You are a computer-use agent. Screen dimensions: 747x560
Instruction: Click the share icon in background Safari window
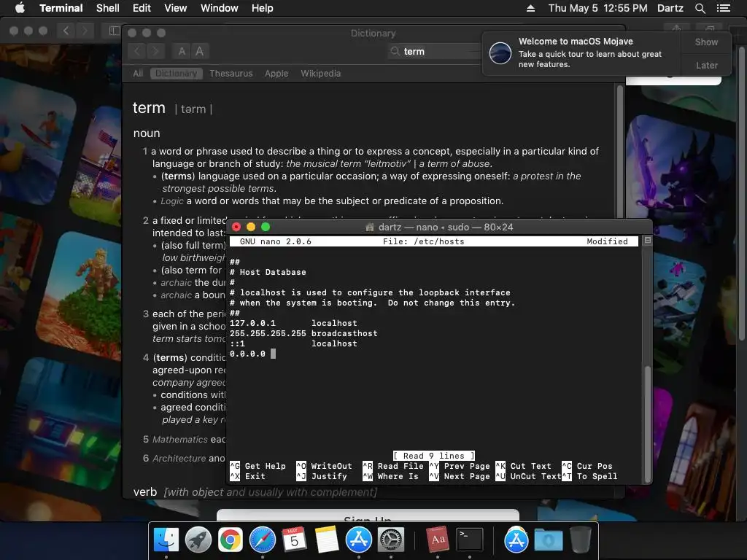[676, 28]
